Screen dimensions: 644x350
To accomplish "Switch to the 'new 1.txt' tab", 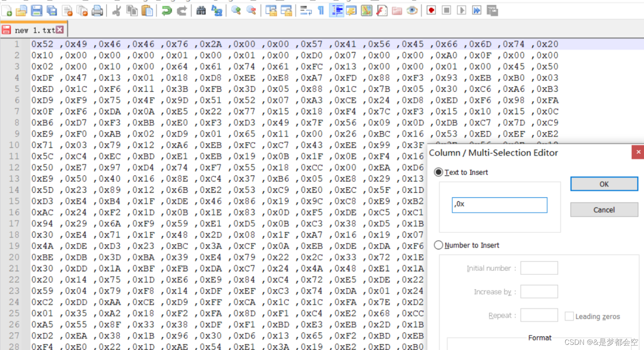I will (35, 30).
